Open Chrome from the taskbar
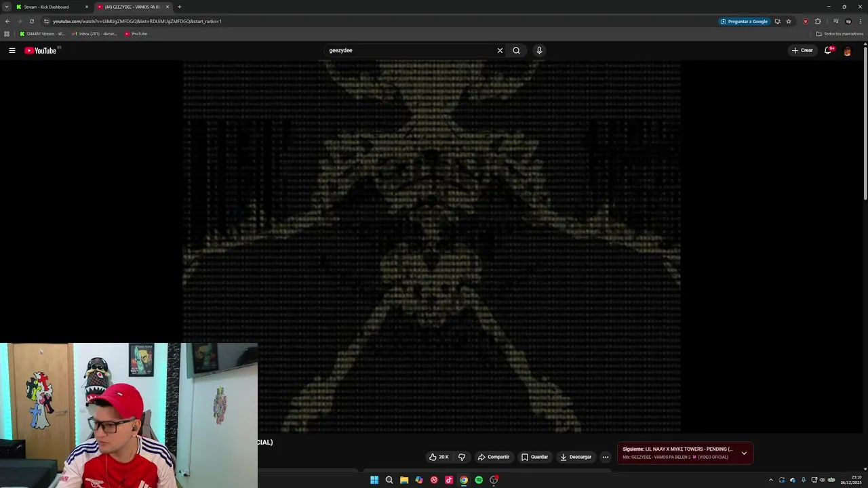This screenshot has width=868, height=488. tap(464, 480)
